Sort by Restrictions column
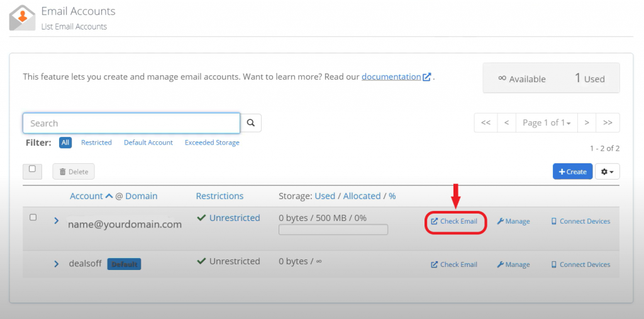The width and height of the screenshot is (644, 319). 219,196
